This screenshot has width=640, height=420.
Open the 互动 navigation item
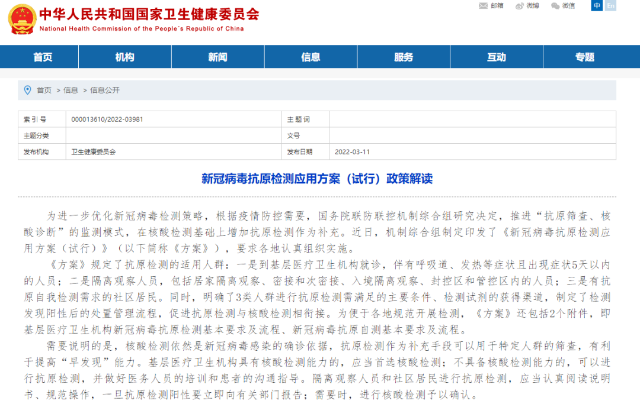coord(496,57)
